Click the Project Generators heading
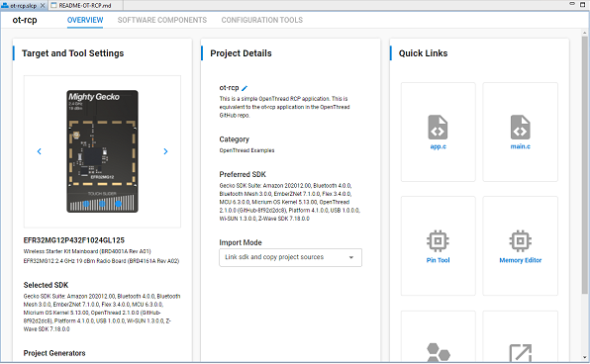Screen dimensions: 590x364 point(54,353)
